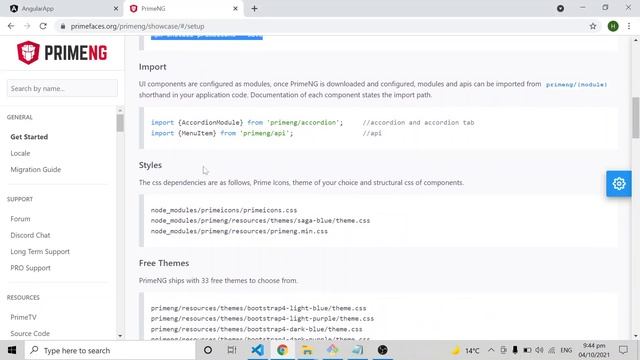Close the PrimeNG tab
The width and height of the screenshot is (640, 360).
pos(235,9)
